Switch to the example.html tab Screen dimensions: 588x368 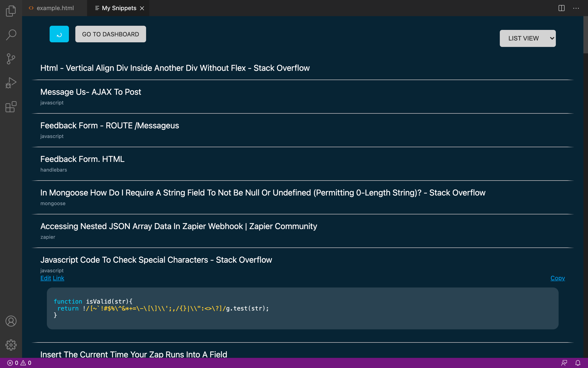pyautogui.click(x=55, y=8)
